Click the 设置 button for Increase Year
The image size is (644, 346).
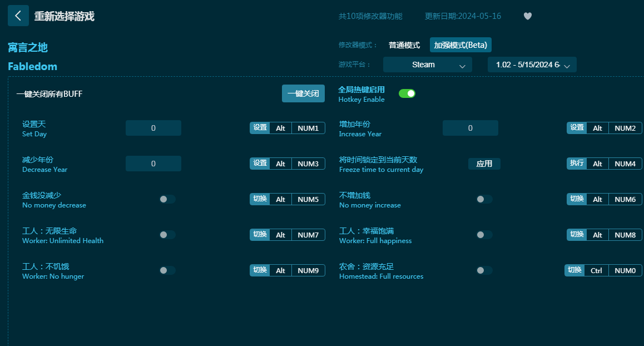pyautogui.click(x=577, y=128)
